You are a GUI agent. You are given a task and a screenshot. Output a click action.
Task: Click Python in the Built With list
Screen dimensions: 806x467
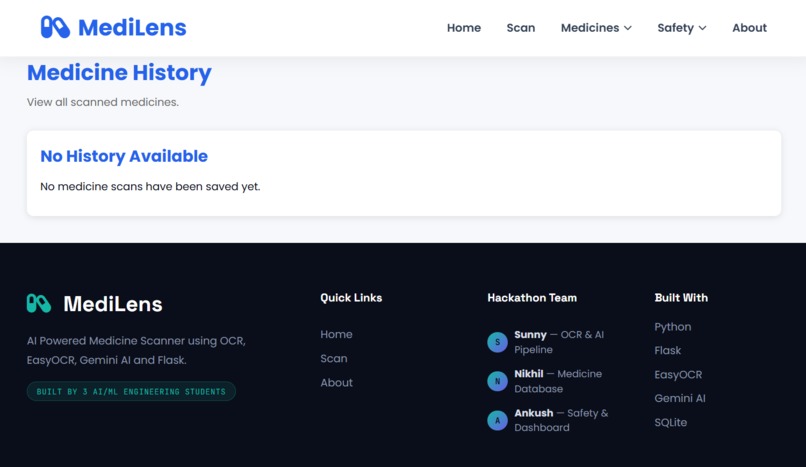[672, 327]
